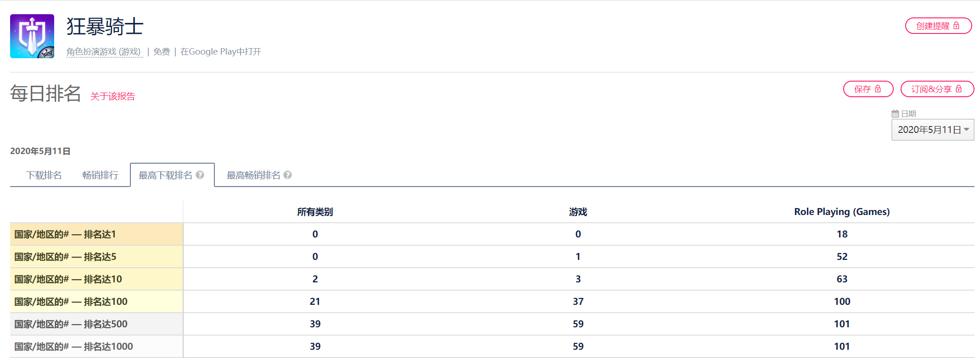Screen dimensions: 980x358
Task: Open app via 在Google Play中打开 link
Action: pos(221,52)
